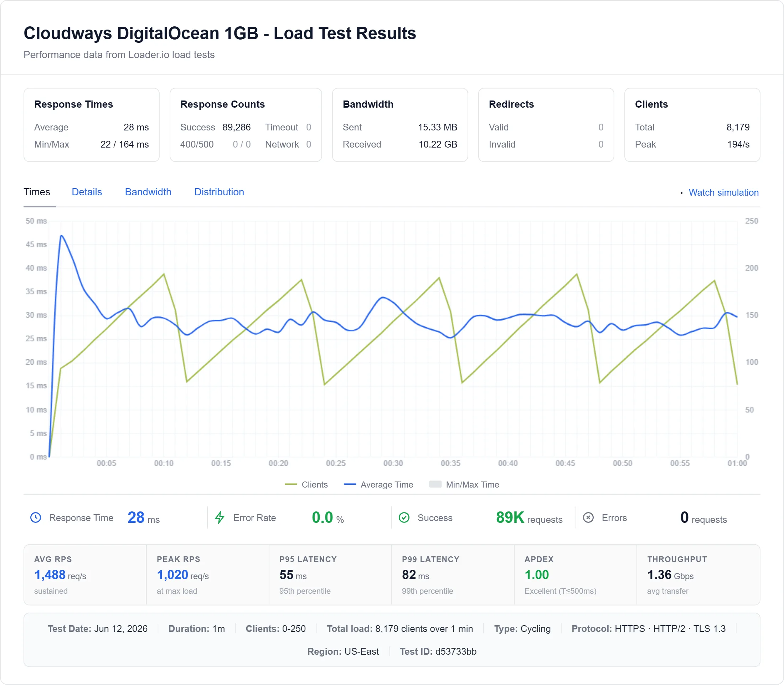Open the Distribution tab
Viewport: 784px width, 685px height.
pyautogui.click(x=219, y=192)
